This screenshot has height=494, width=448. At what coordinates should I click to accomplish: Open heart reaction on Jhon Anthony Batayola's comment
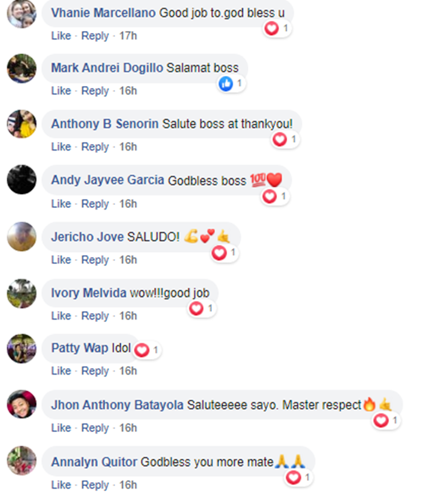[386, 421]
